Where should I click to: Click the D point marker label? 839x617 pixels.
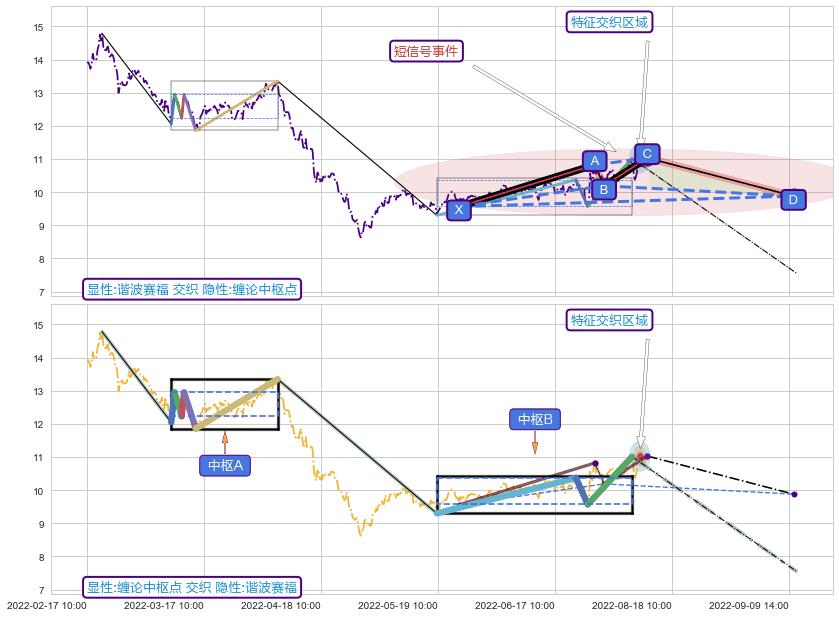coord(792,200)
